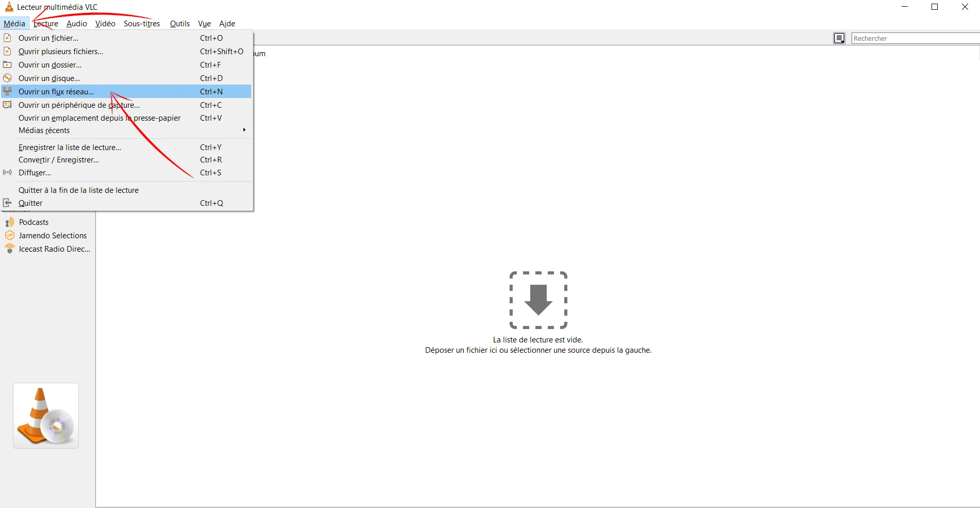This screenshot has width=980, height=508.
Task: Click the VLC cone album art thumbnail
Action: pyautogui.click(x=46, y=416)
